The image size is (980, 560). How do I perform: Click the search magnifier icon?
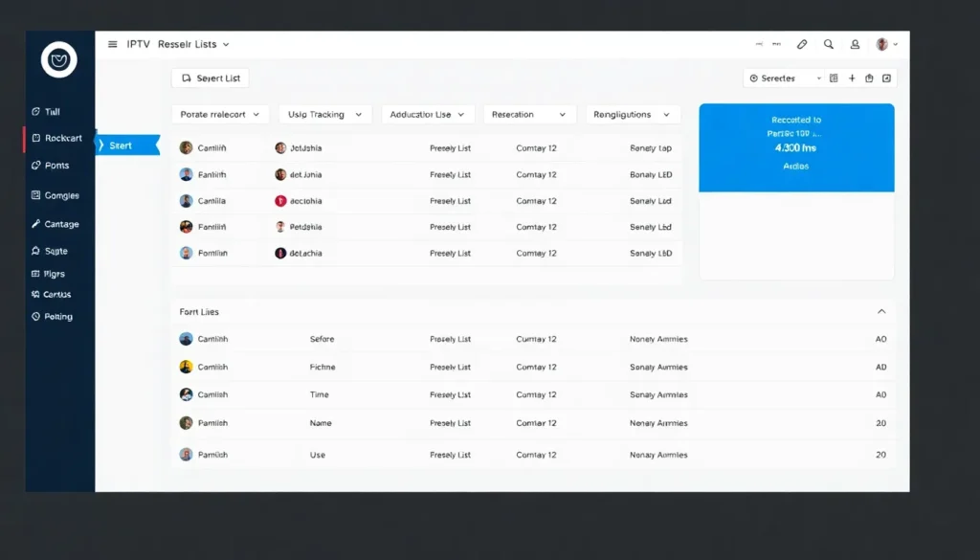pos(829,44)
